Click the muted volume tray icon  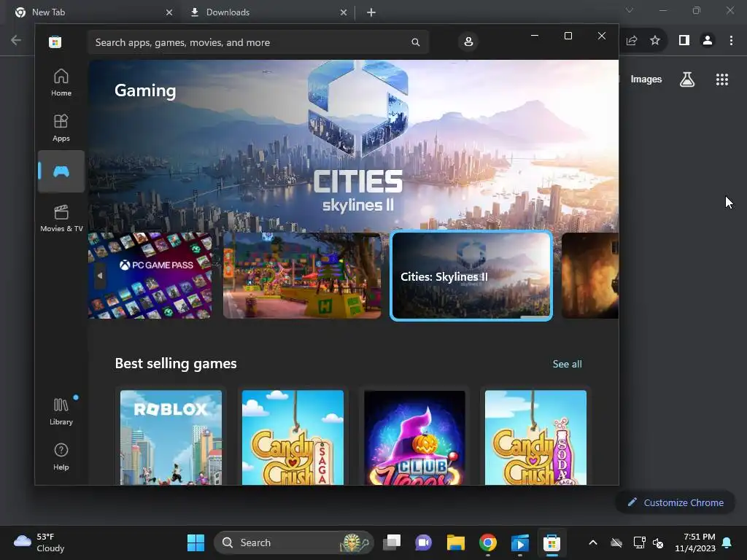click(659, 542)
